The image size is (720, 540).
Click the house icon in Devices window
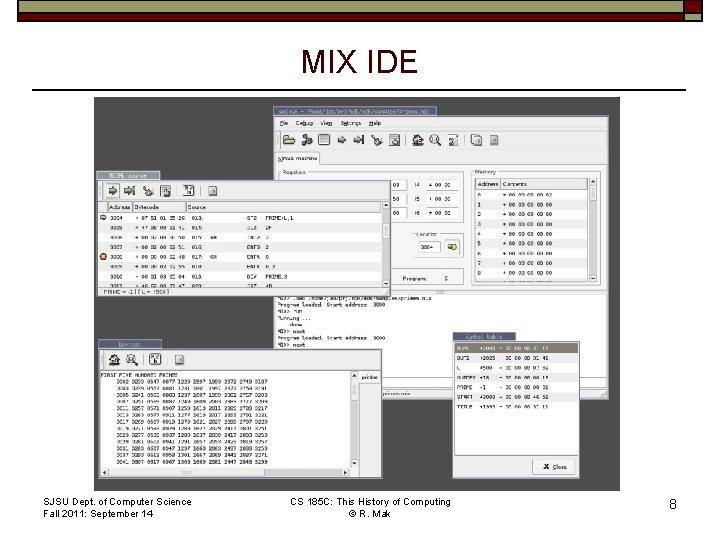(x=114, y=360)
